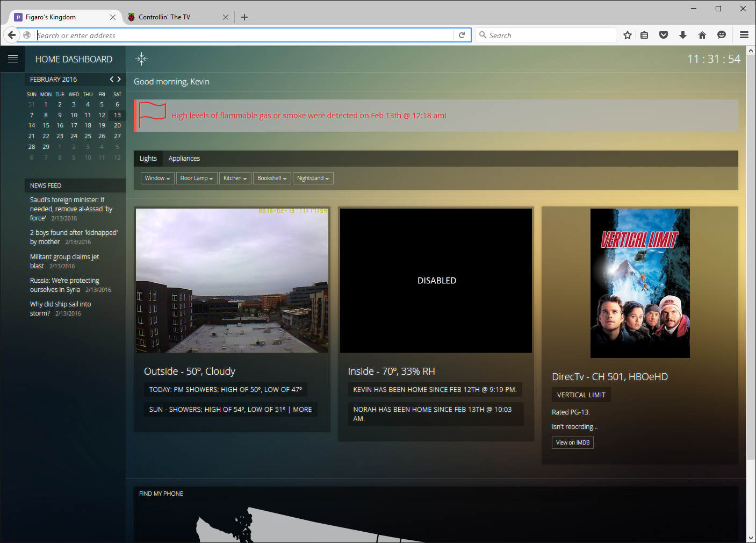Image resolution: width=756 pixels, height=543 pixels.
Task: Click the DISABLED indoor camera panel
Action: click(x=436, y=281)
